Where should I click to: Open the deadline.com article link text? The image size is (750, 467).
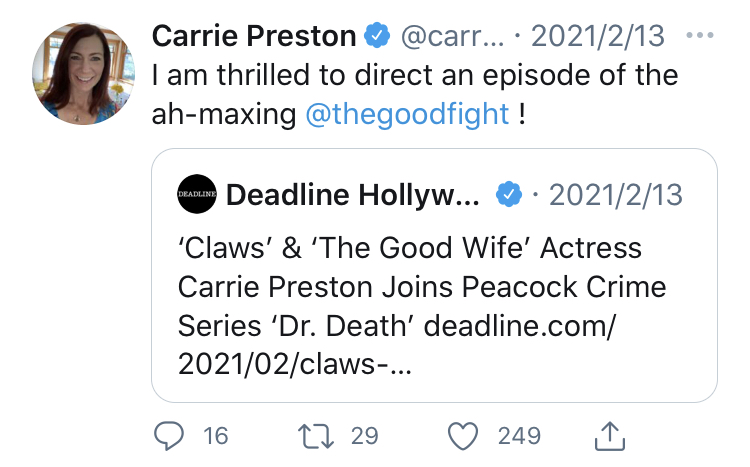tap(397, 345)
